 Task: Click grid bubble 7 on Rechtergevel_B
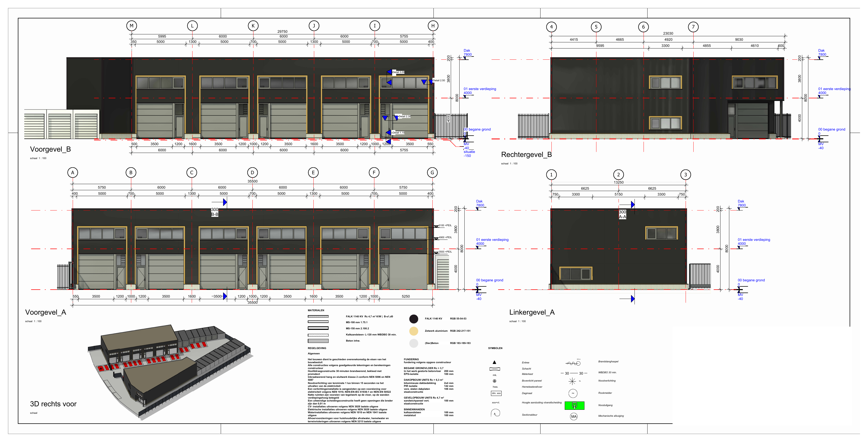[693, 27]
